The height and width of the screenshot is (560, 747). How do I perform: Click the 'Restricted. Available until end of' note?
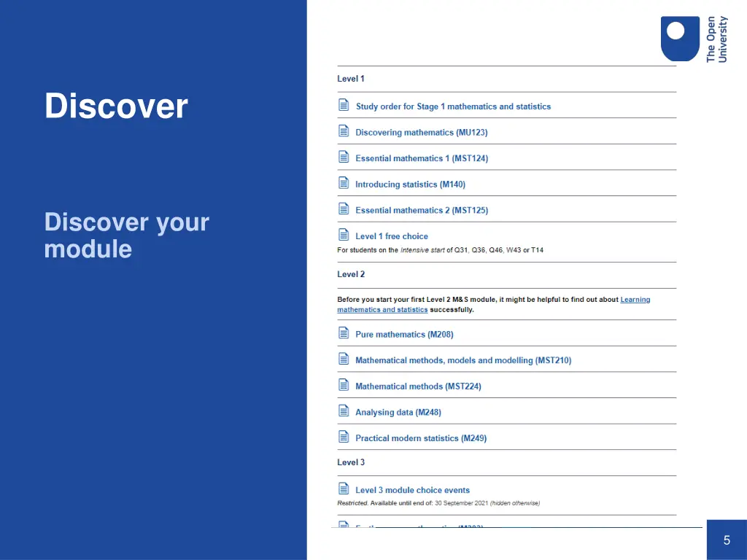coord(438,503)
